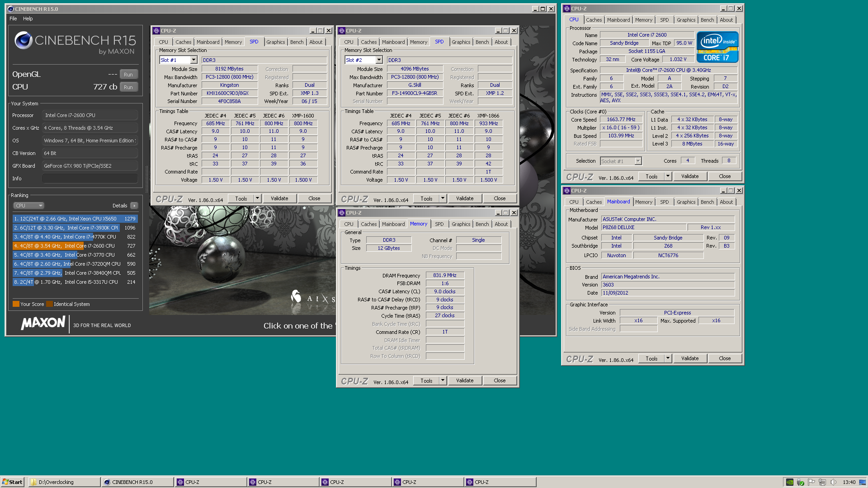Click Validate in processor CPU-Z window

[x=690, y=176]
